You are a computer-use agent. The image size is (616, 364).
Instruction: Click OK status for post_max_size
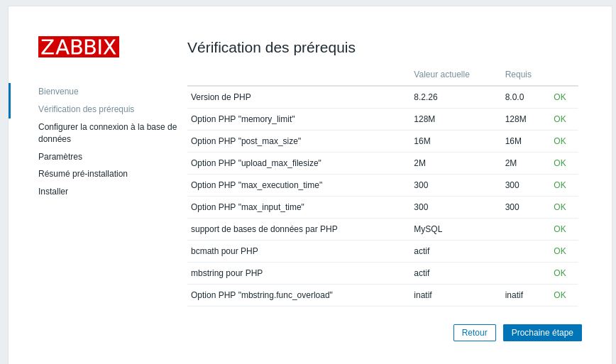(x=559, y=141)
